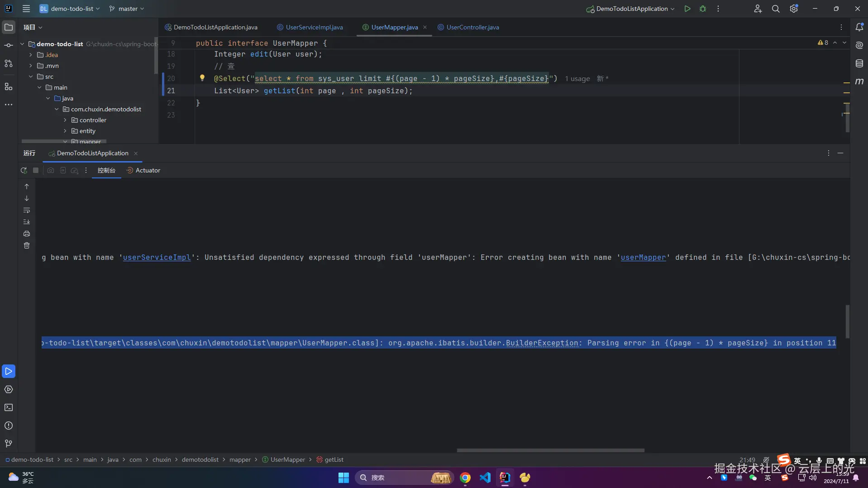868x488 pixels.
Task: Open the Notifications bell panel
Action: [x=859, y=27]
